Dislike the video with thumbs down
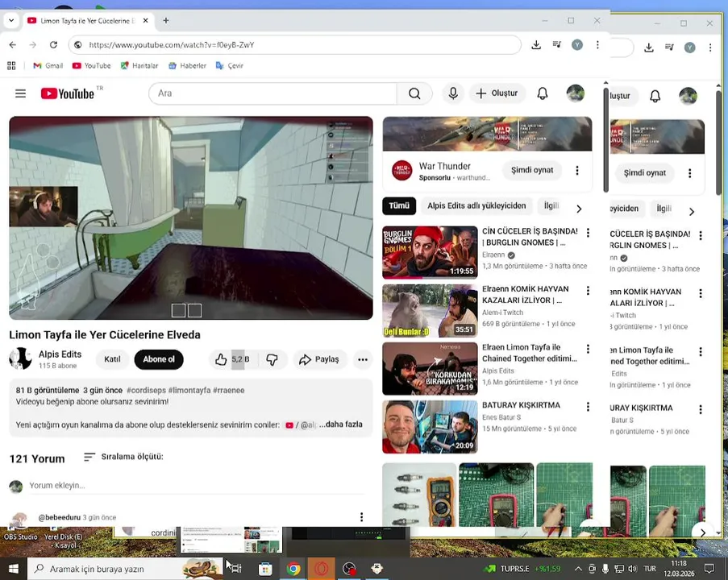Screen dimensions: 728x580 272,359
